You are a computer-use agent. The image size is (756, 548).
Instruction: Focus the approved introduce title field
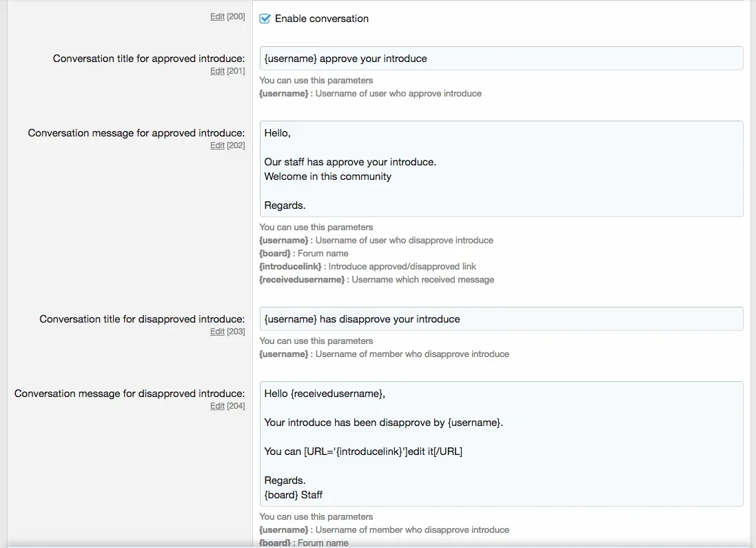click(x=501, y=59)
